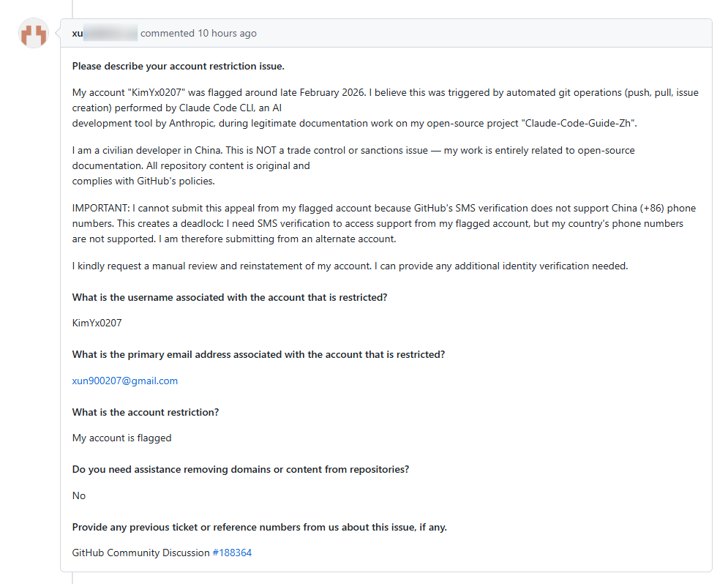
Task: Select "What is the account restriction?" heading
Action: click(146, 412)
